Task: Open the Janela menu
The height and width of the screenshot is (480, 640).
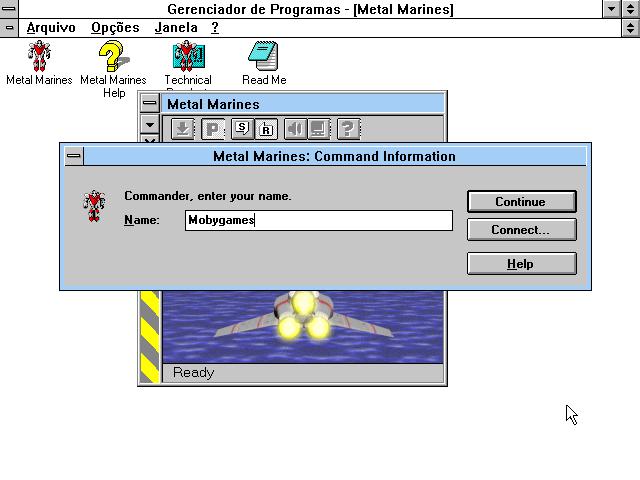Action: 176,28
